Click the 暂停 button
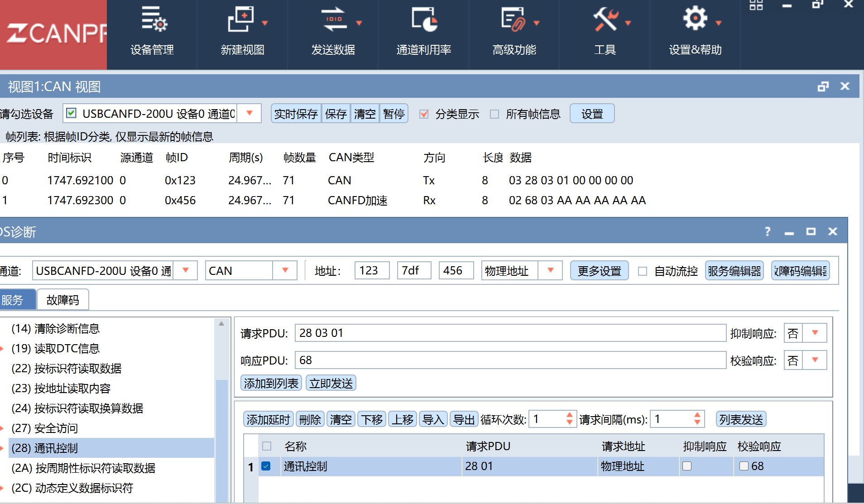 click(x=394, y=113)
